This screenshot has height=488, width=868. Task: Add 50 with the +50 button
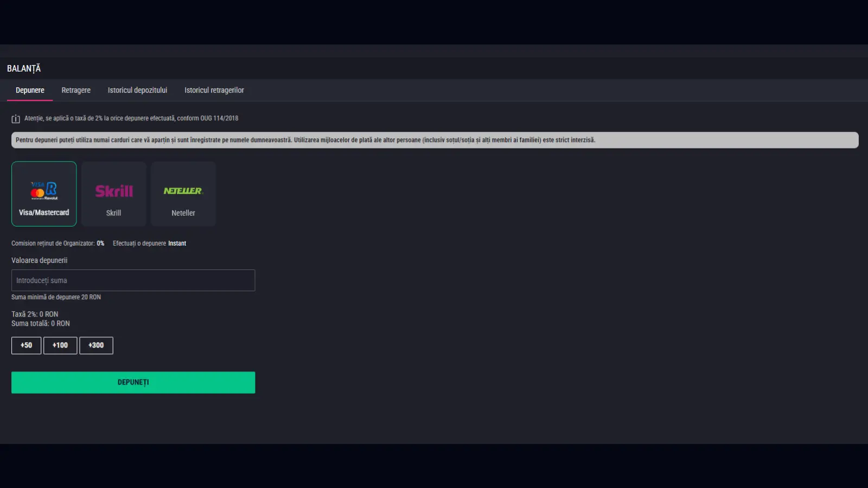click(x=26, y=345)
